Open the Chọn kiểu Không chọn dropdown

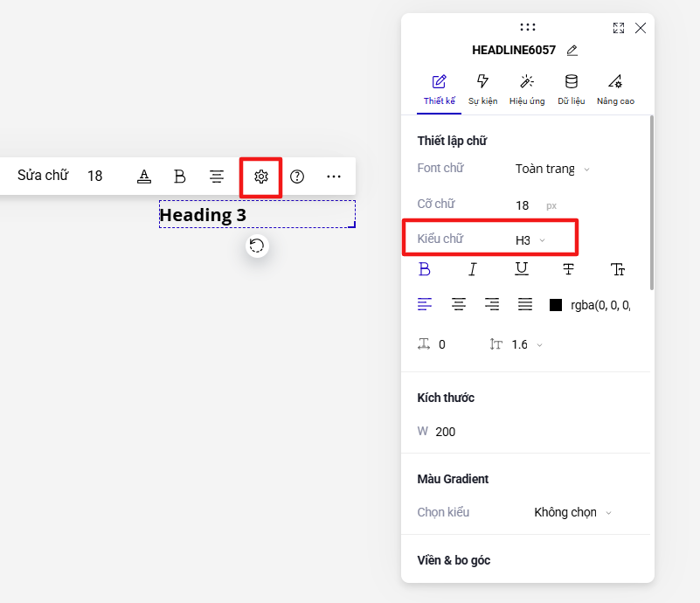tap(572, 512)
